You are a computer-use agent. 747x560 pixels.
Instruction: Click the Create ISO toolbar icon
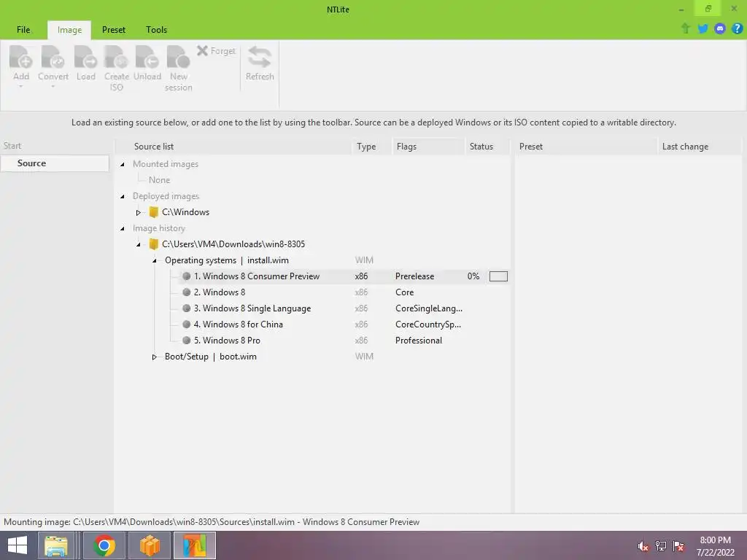(117, 57)
